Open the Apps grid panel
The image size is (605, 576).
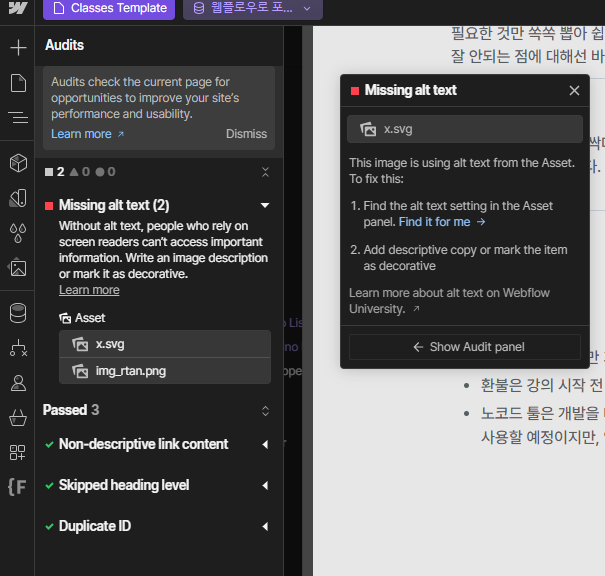coord(17,452)
